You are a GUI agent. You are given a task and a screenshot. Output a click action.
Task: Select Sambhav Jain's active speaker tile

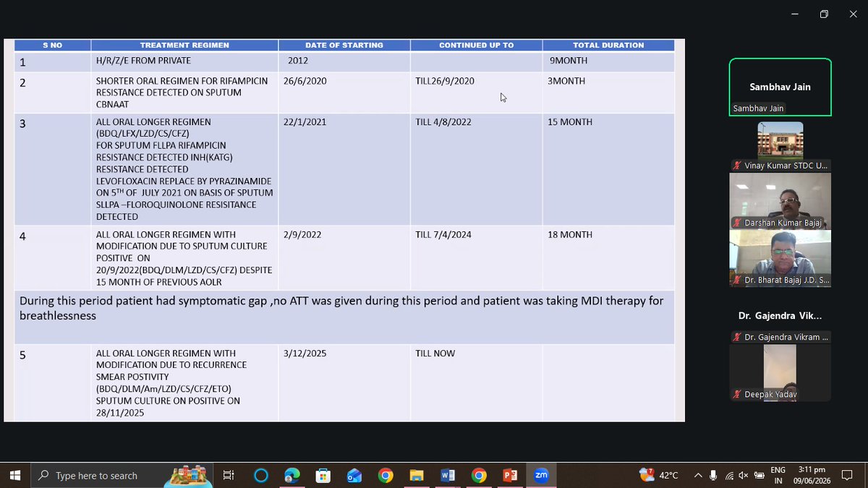(x=780, y=87)
